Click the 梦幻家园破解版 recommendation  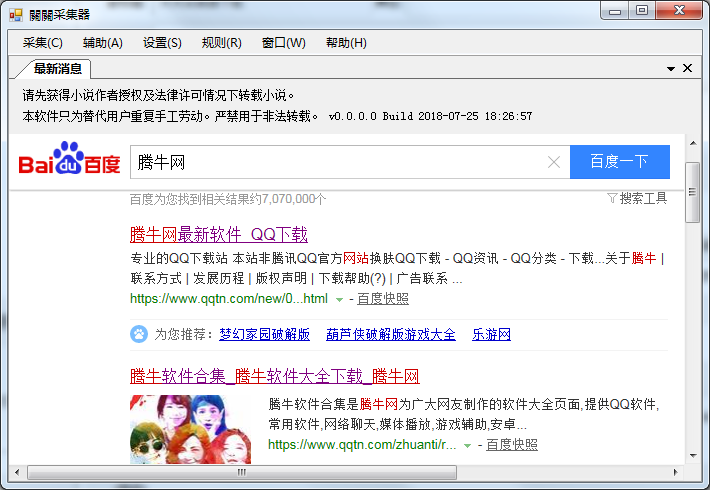click(x=264, y=335)
